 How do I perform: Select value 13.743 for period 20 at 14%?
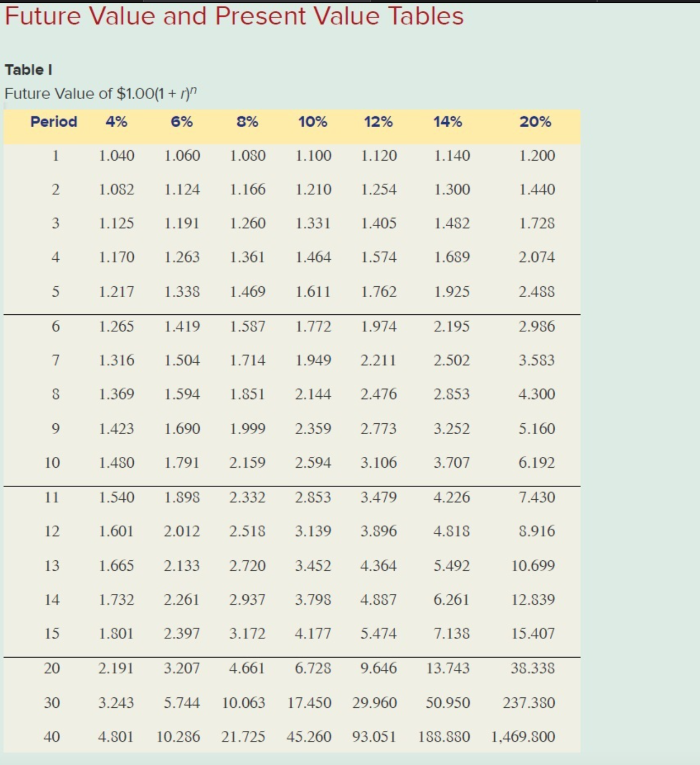(447, 668)
